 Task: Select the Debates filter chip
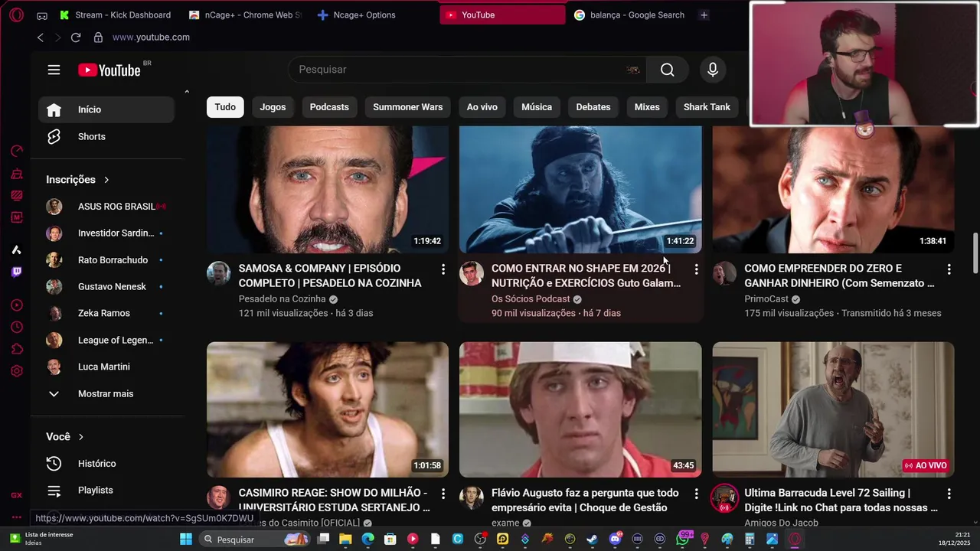[593, 107]
